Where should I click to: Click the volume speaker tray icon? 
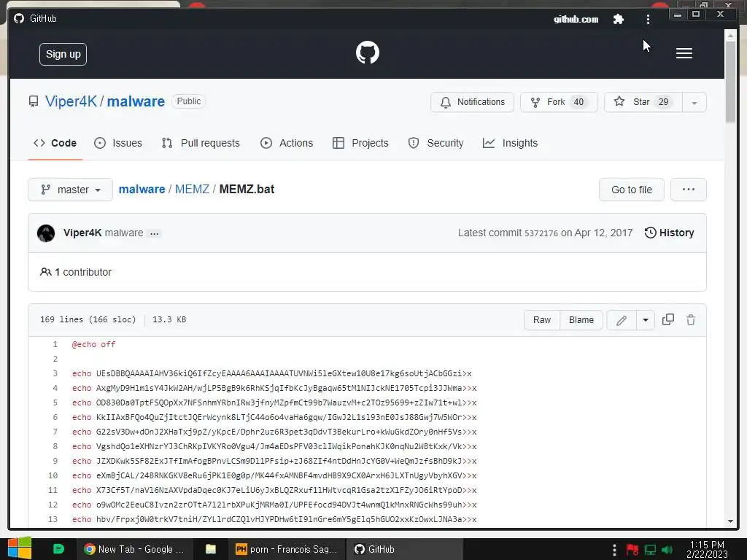pyautogui.click(x=667, y=550)
